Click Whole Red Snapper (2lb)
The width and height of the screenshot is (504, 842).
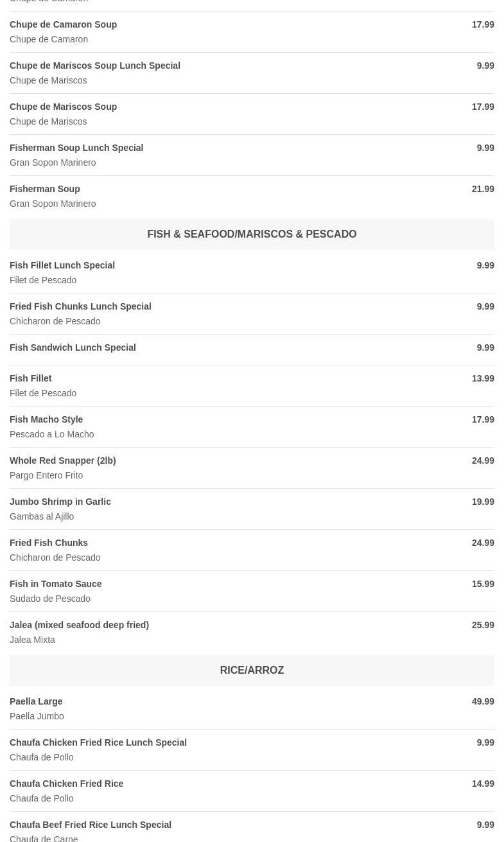(62, 460)
